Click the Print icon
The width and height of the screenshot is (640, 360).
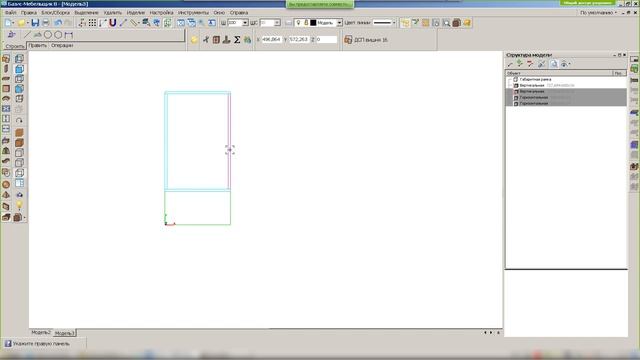(x=46, y=23)
